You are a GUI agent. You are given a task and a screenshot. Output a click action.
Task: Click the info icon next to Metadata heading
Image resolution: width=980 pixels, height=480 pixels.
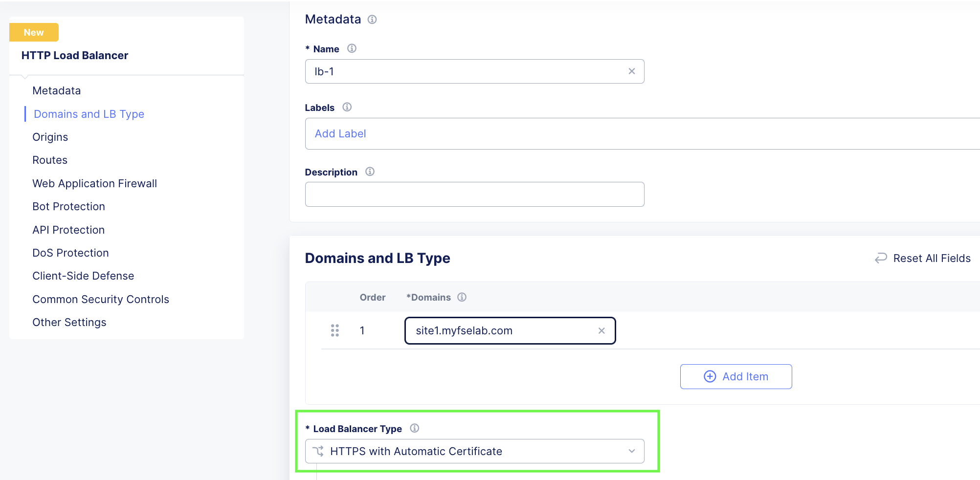(x=372, y=20)
